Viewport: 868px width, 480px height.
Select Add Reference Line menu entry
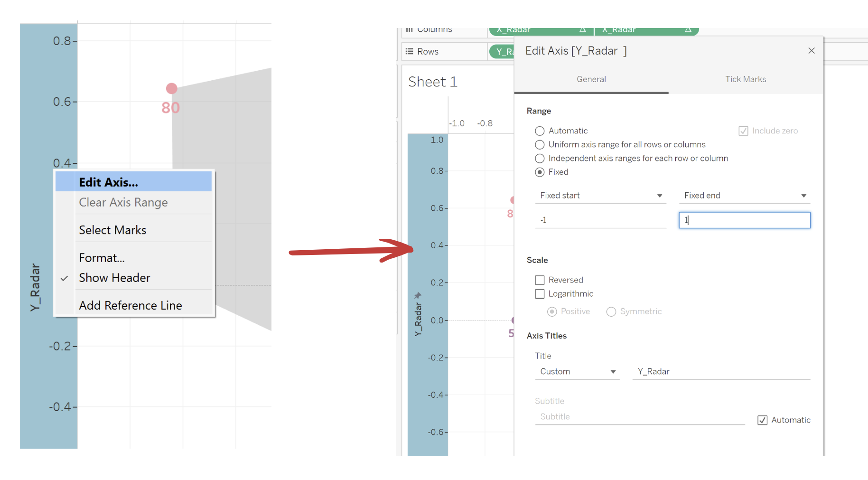point(131,305)
